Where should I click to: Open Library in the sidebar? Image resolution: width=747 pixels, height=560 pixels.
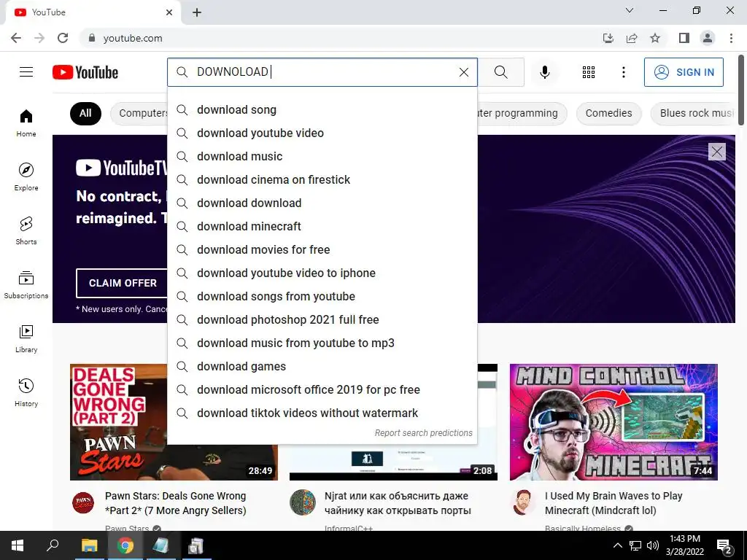coord(26,338)
